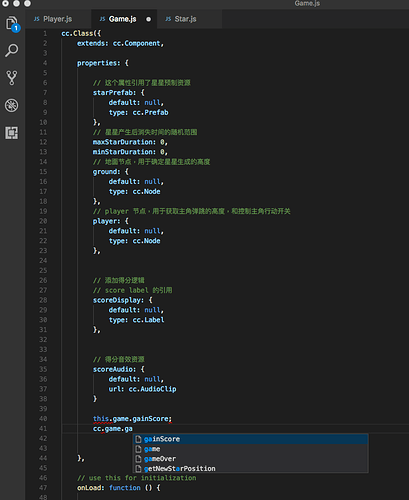Click the JS icon on Star.js tab
This screenshot has width=409, height=500.
tap(168, 19)
